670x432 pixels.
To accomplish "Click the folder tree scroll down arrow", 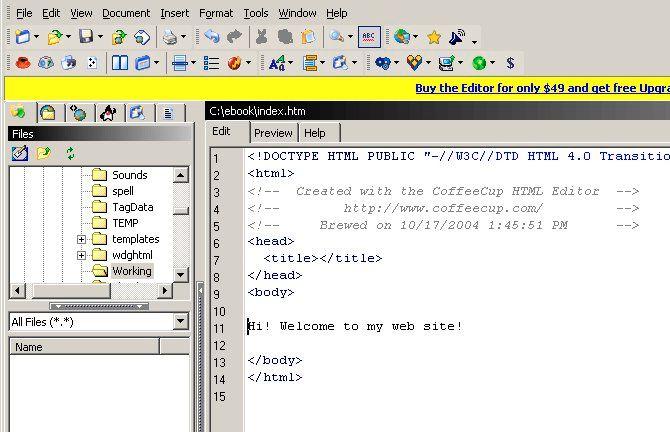I will pyautogui.click(x=181, y=273).
